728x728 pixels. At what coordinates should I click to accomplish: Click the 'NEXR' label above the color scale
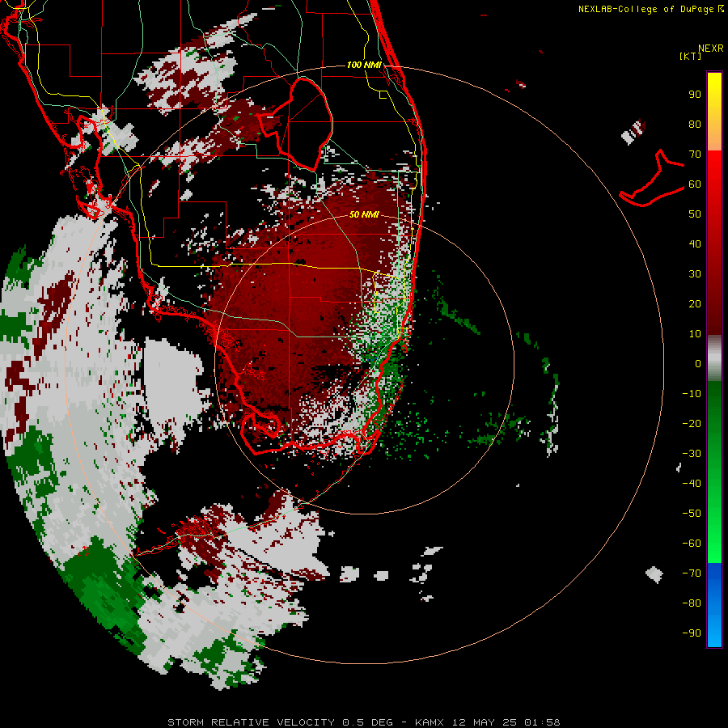(x=711, y=49)
